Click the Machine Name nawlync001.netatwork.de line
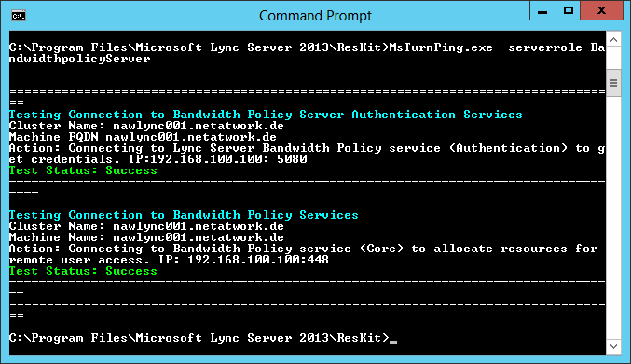Viewport: 631px width, 364px height. tap(146, 237)
